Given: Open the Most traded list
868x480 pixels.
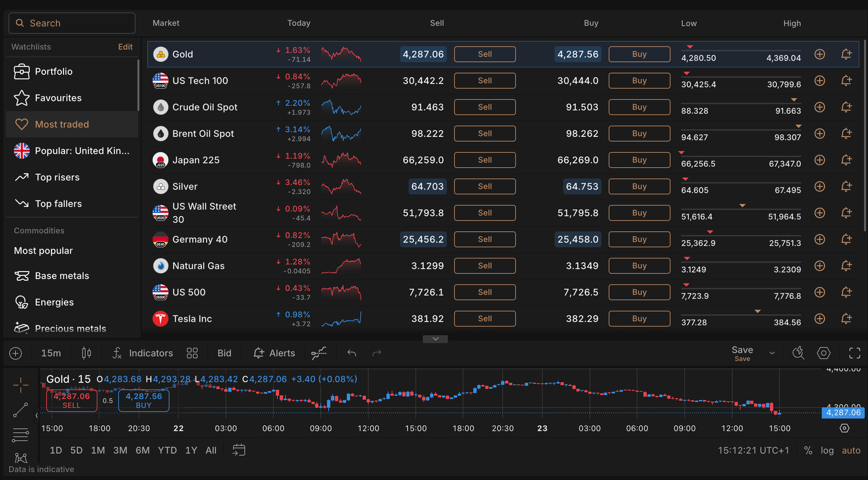Looking at the screenshot, I should pos(72,124).
